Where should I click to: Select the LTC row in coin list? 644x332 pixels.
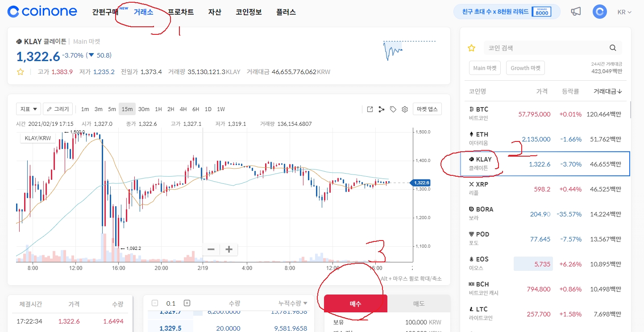(x=545, y=314)
